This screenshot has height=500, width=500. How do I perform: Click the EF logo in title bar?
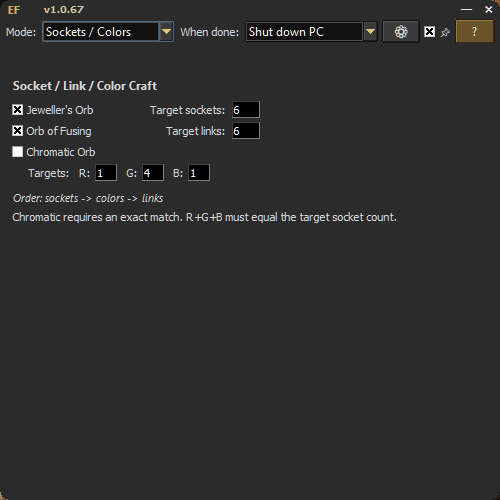14,10
